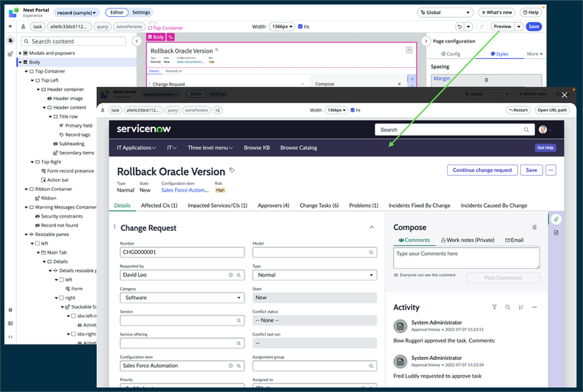Open More dropdown in page configuration
The height and width of the screenshot is (392, 583).
[x=534, y=54]
